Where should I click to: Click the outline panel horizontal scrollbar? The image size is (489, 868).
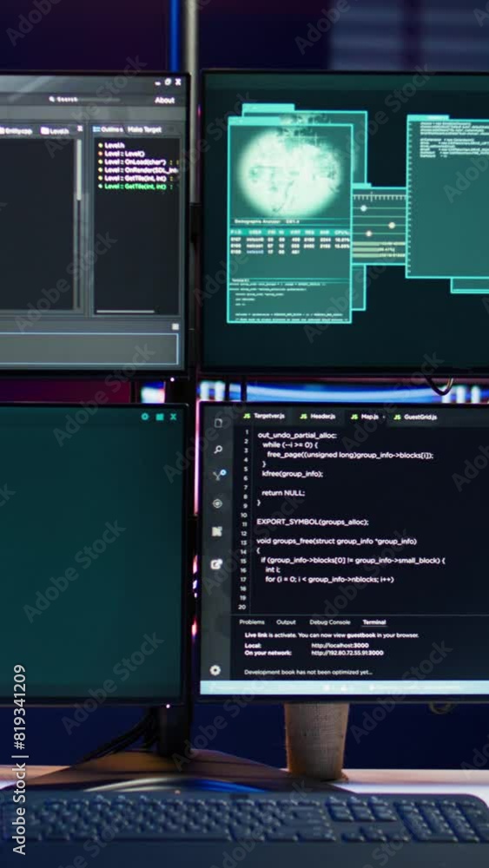(x=126, y=312)
